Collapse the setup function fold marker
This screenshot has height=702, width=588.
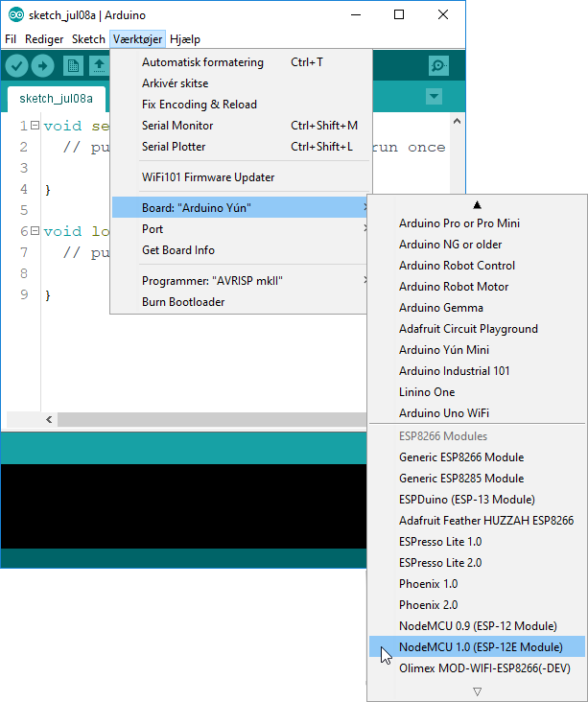[35, 126]
